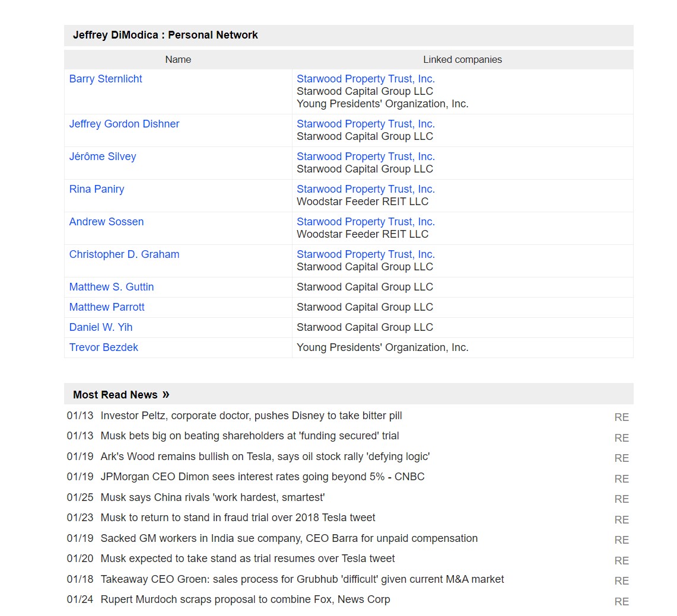Screen dimensions: 677x616
Task: Click 'Young Presidents' Organization, Inc.' in Trevor Bezdek row
Action: click(x=383, y=347)
